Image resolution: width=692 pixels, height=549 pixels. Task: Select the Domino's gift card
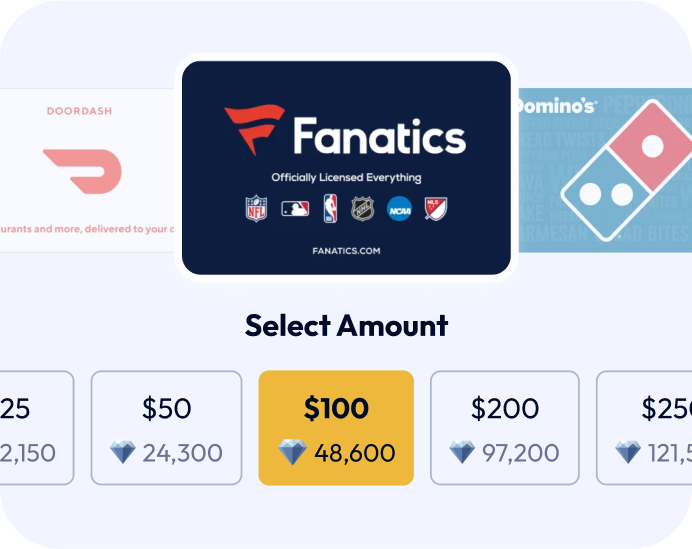click(x=605, y=170)
